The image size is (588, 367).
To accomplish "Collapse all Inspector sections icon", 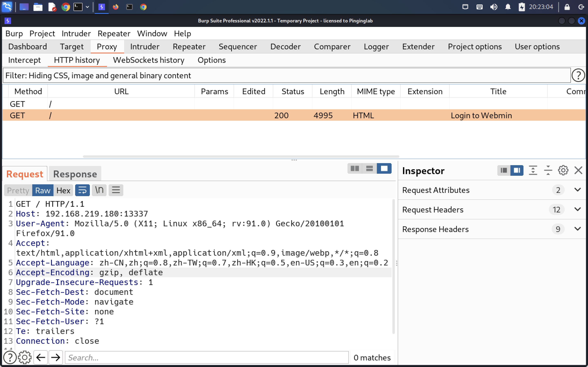I will [x=548, y=170].
